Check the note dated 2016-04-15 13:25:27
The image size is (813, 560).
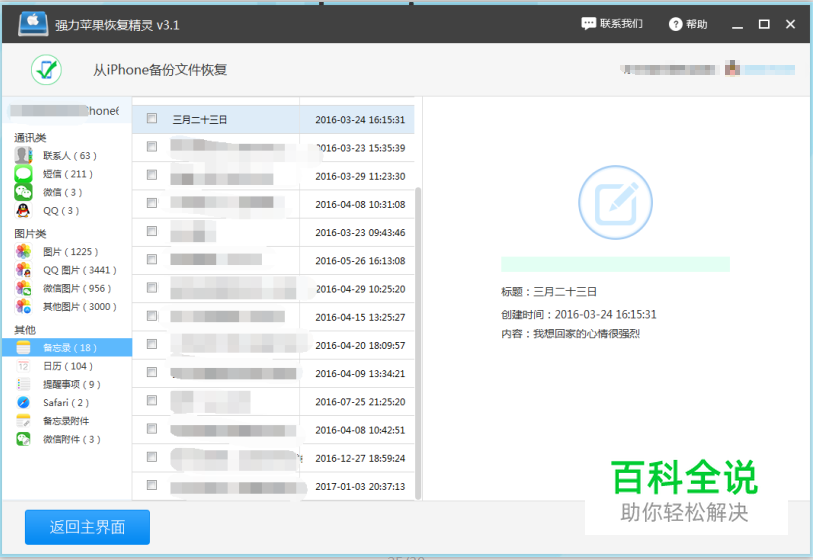point(152,316)
